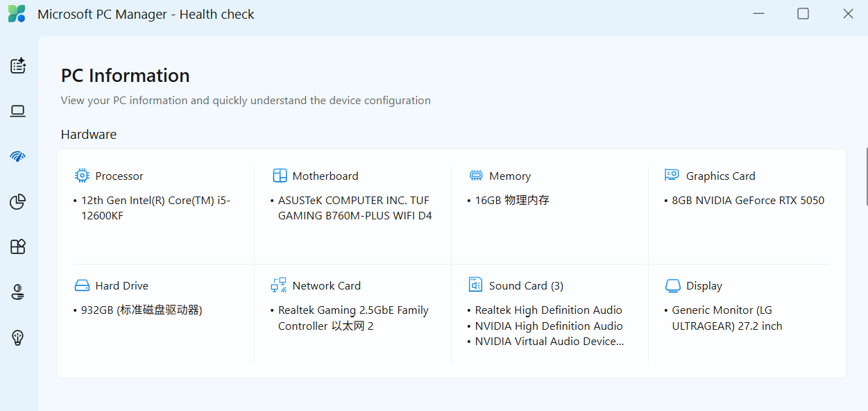This screenshot has height=411, width=868.
Task: Click the Realtek High Definition Audio entry
Action: click(549, 310)
